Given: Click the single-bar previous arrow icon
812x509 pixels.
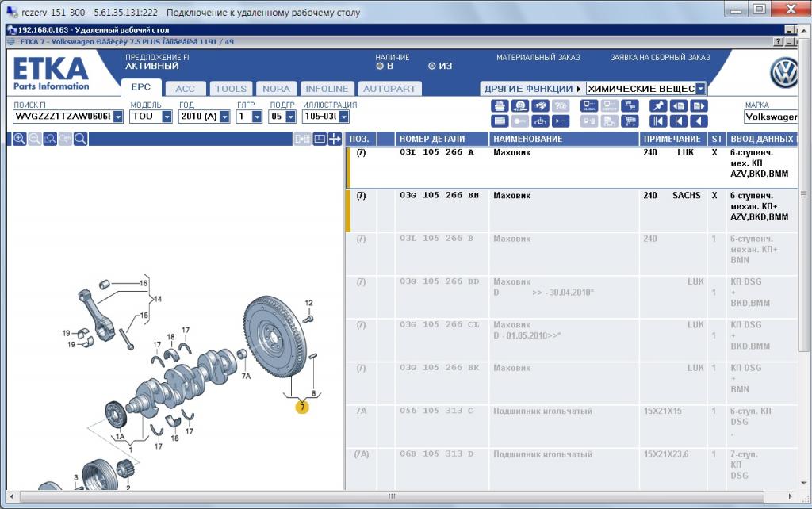Looking at the screenshot, I should click(x=679, y=121).
